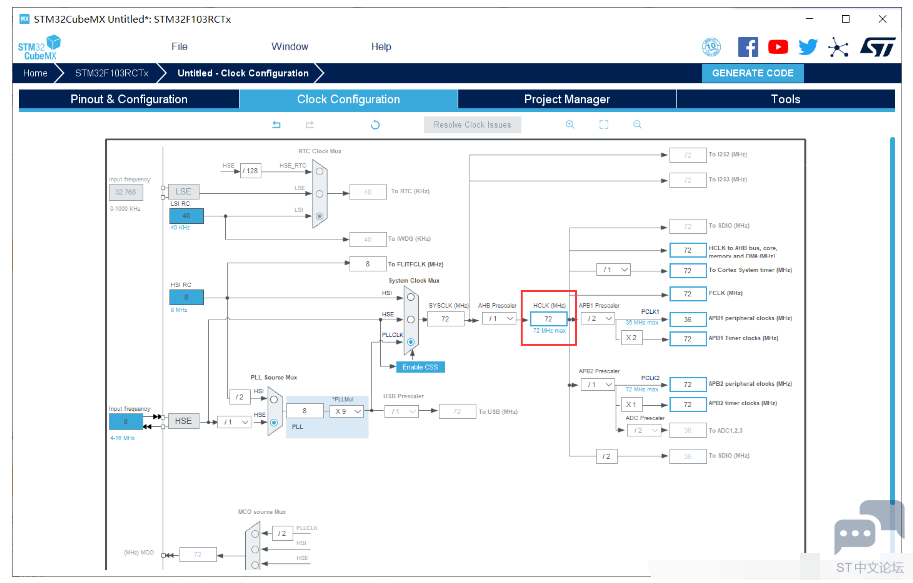Viewport: 913px width, 583px height.
Task: Click the APB1 Timer clocks value box
Action: [x=688, y=338]
